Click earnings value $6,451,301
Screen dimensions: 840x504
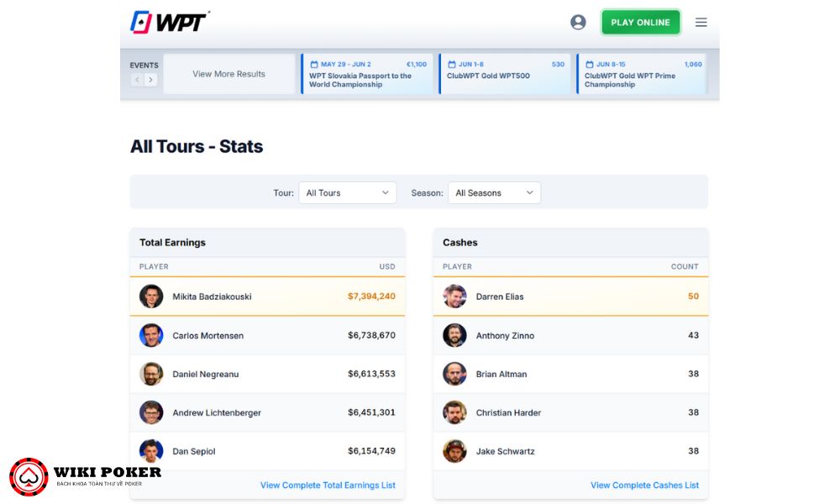point(371,412)
